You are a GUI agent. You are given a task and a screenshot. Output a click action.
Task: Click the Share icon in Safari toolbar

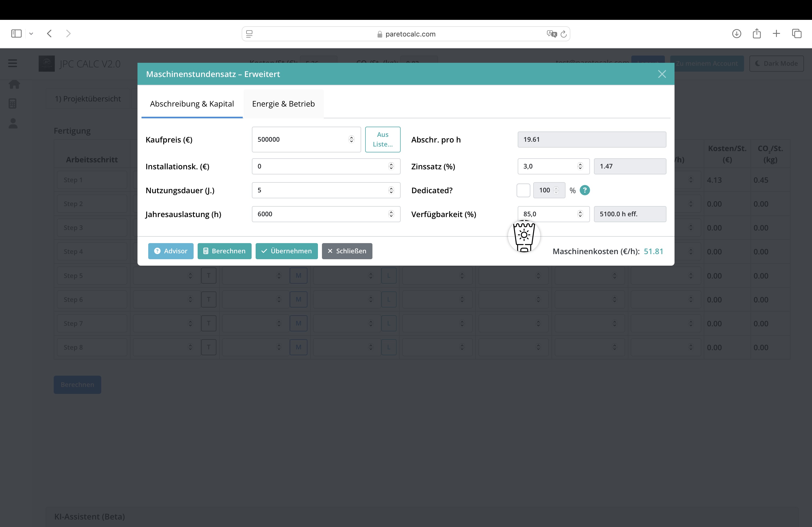pyautogui.click(x=757, y=33)
